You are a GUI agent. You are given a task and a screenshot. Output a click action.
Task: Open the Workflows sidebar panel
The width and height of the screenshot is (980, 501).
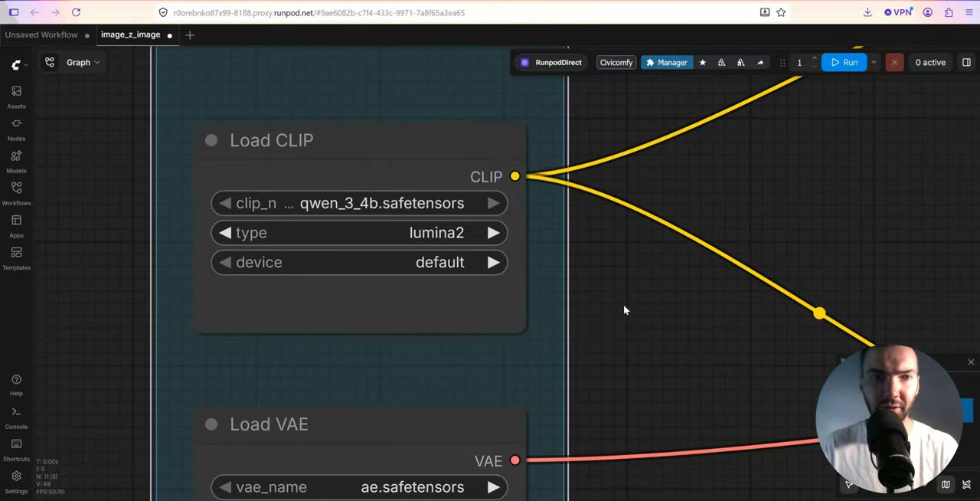[x=16, y=193]
